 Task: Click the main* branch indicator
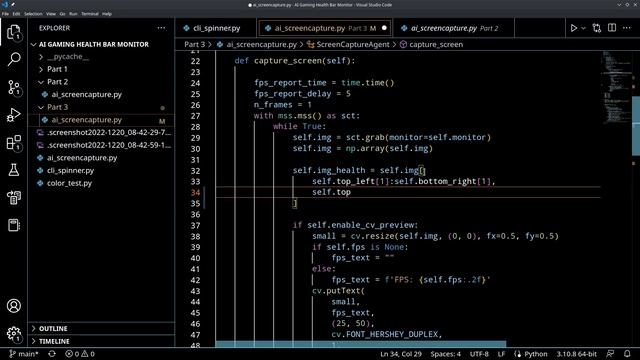[24, 354]
